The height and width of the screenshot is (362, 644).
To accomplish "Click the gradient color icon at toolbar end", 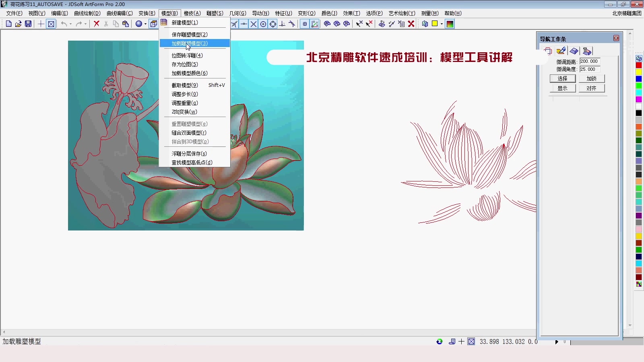I will tap(450, 24).
